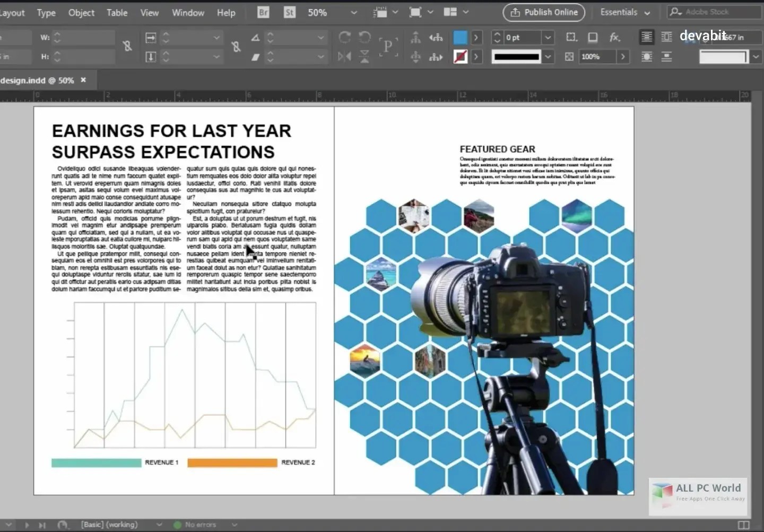Open the fx effects icon
The image size is (764, 532).
click(615, 37)
